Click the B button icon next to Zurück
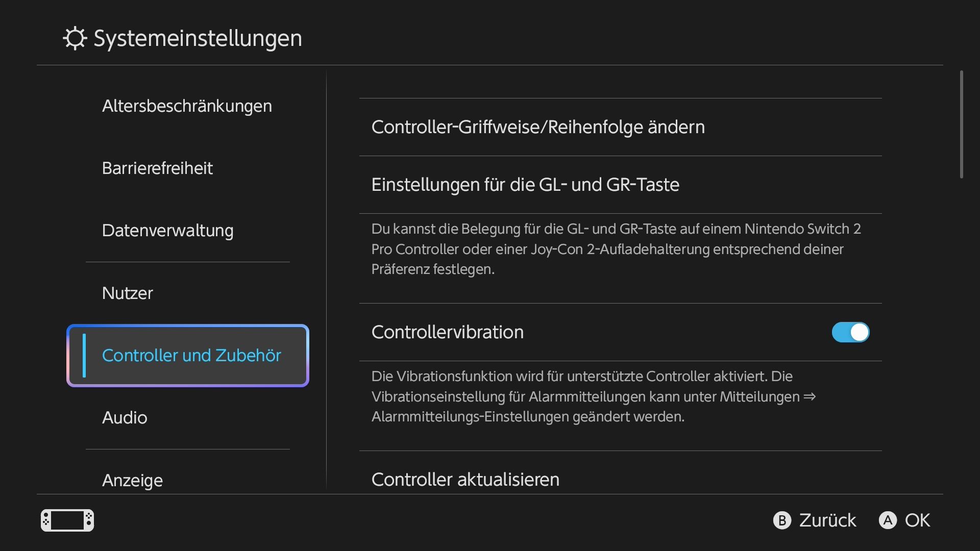This screenshot has width=980, height=551. tap(782, 520)
